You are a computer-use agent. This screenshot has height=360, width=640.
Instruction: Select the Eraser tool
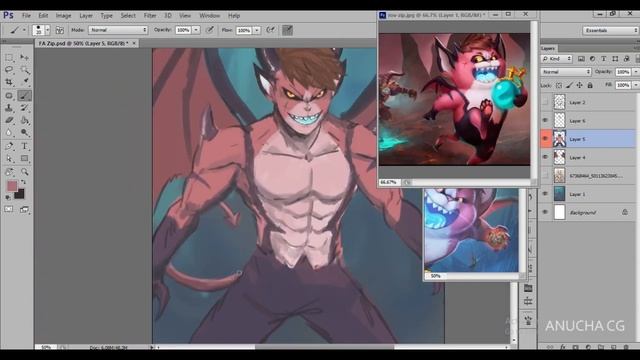tap(9, 120)
